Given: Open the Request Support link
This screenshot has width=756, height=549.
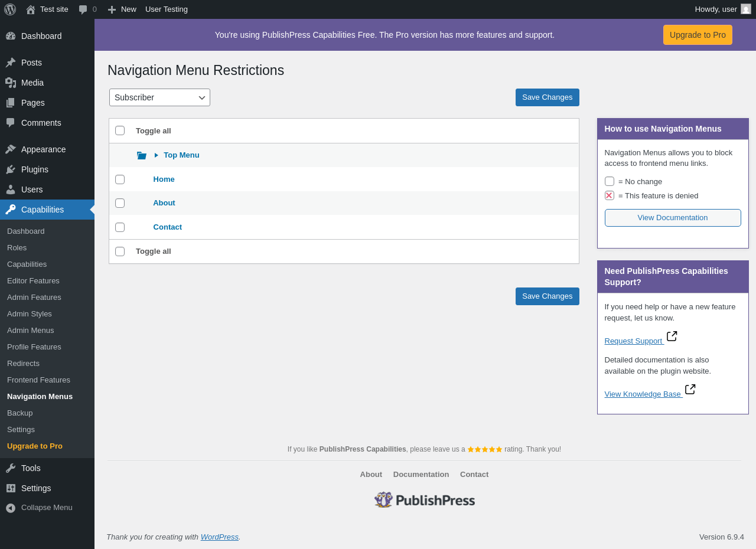Looking at the screenshot, I should 634,341.
